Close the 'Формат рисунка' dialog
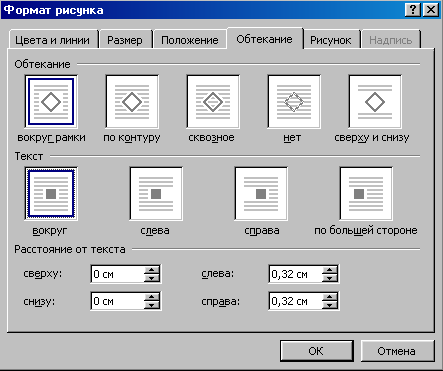Screen dimensions: 443x371 point(431,10)
